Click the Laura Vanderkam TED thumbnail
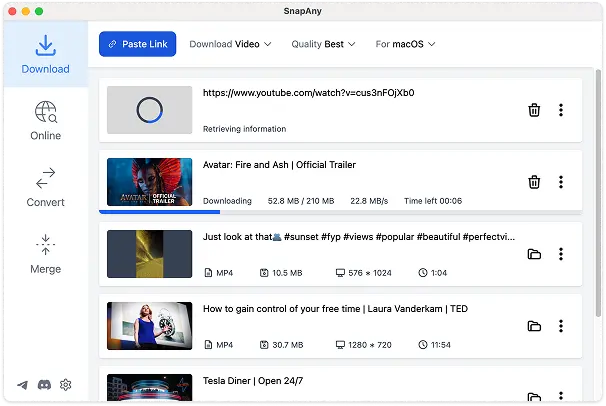The height and width of the screenshot is (406, 606). [x=150, y=326]
